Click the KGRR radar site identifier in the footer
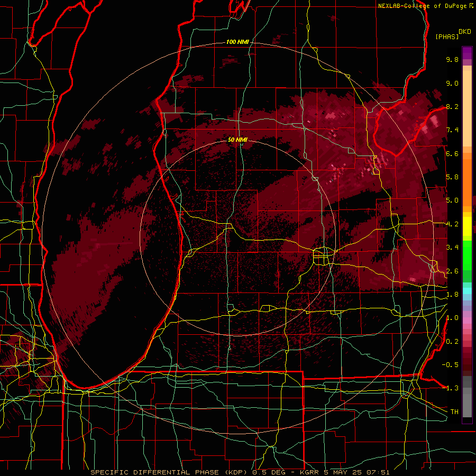Screen dimensions: 476x476 (x=309, y=472)
